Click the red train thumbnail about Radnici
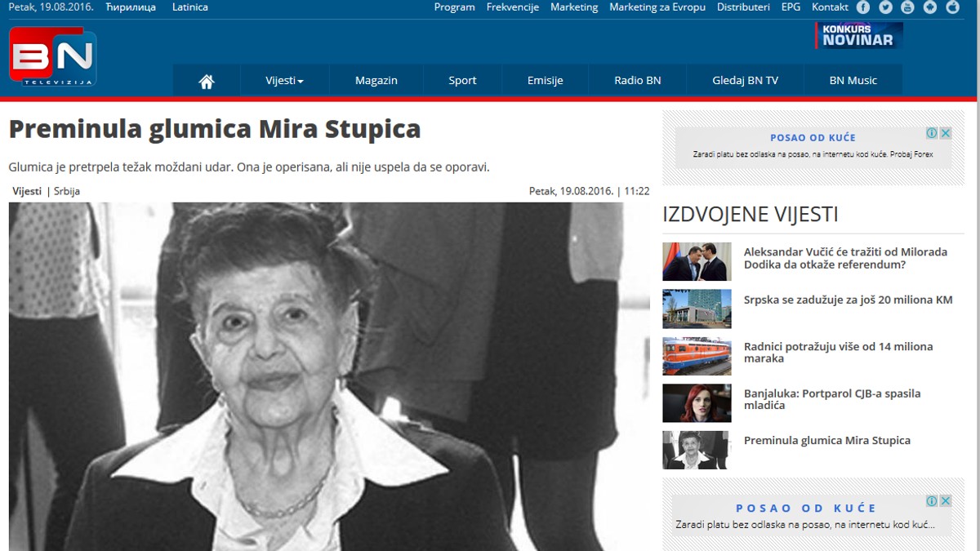This screenshot has width=980, height=551. pyautogui.click(x=697, y=356)
